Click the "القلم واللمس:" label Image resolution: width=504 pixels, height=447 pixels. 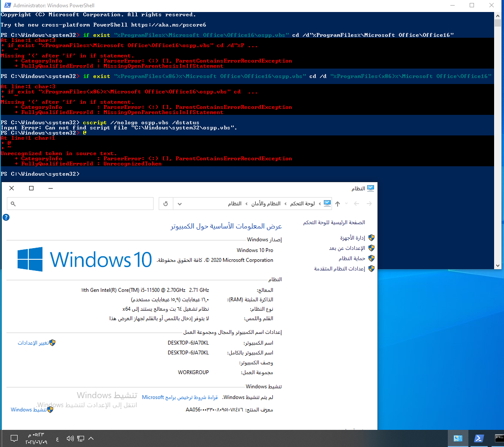click(258, 318)
